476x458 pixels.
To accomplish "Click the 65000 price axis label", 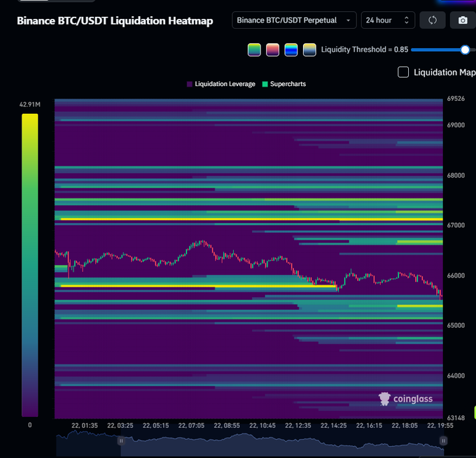I will tap(456, 325).
